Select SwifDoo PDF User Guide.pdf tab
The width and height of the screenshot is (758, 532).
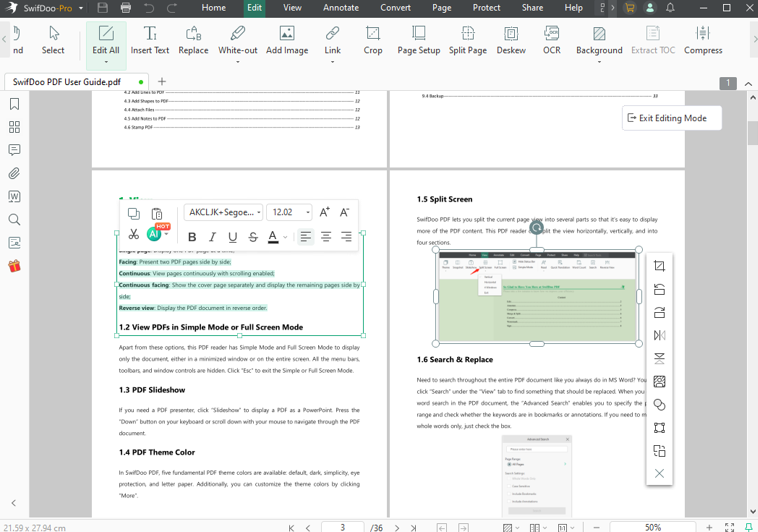coord(76,82)
